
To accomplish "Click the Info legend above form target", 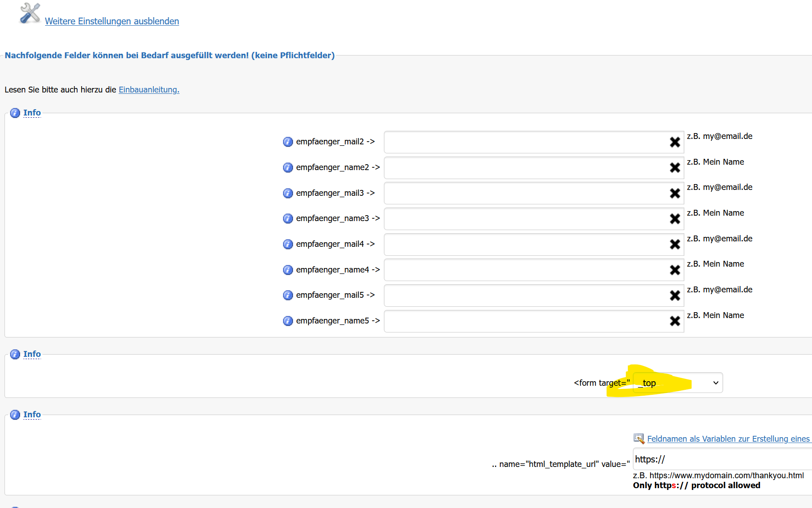I will pyautogui.click(x=32, y=354).
